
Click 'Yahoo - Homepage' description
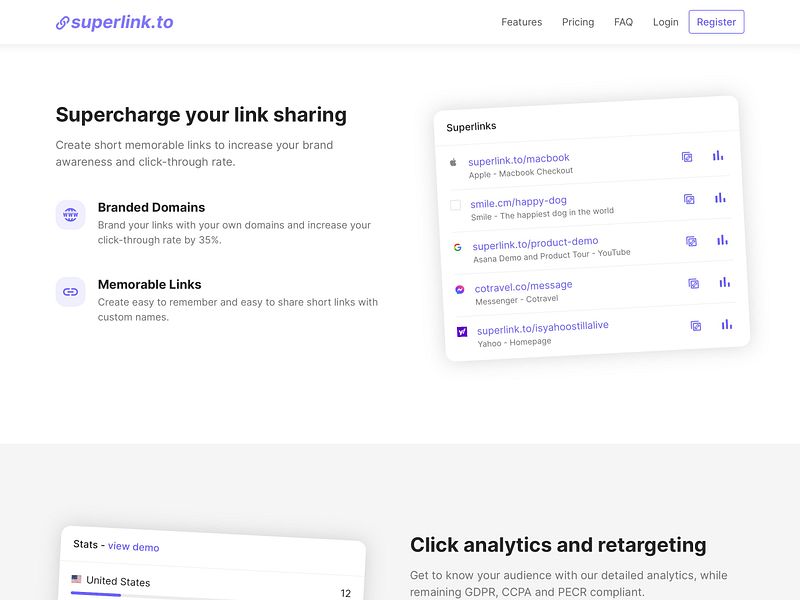[514, 342]
